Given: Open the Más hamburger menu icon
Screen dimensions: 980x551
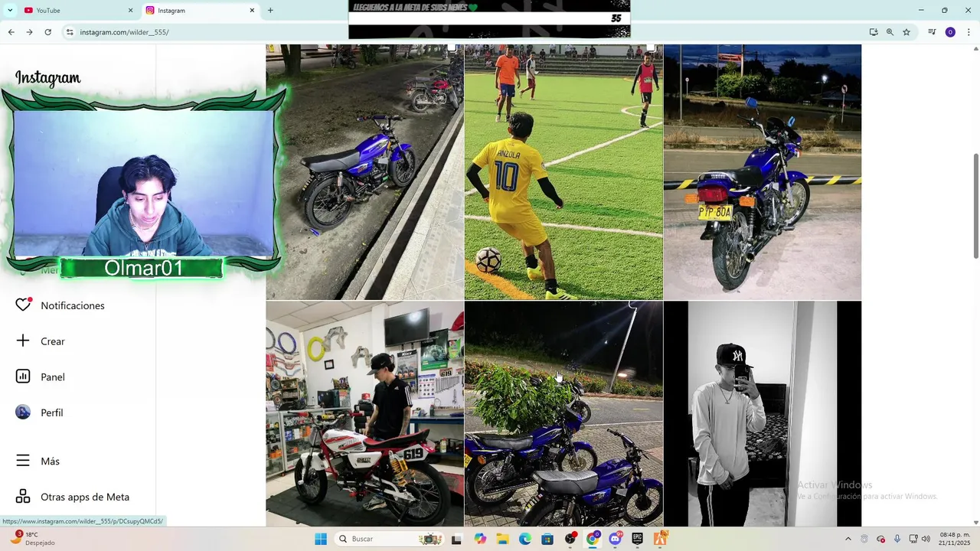Looking at the screenshot, I should (23, 461).
